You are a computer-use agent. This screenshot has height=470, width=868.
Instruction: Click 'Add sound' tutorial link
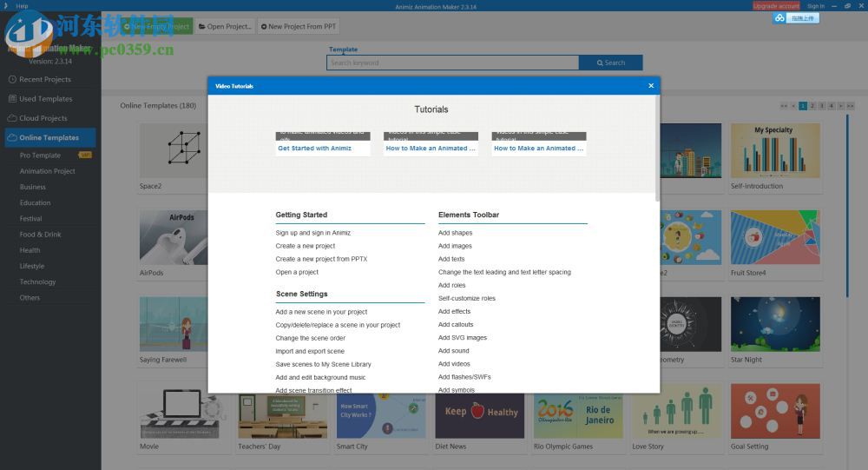pos(453,351)
